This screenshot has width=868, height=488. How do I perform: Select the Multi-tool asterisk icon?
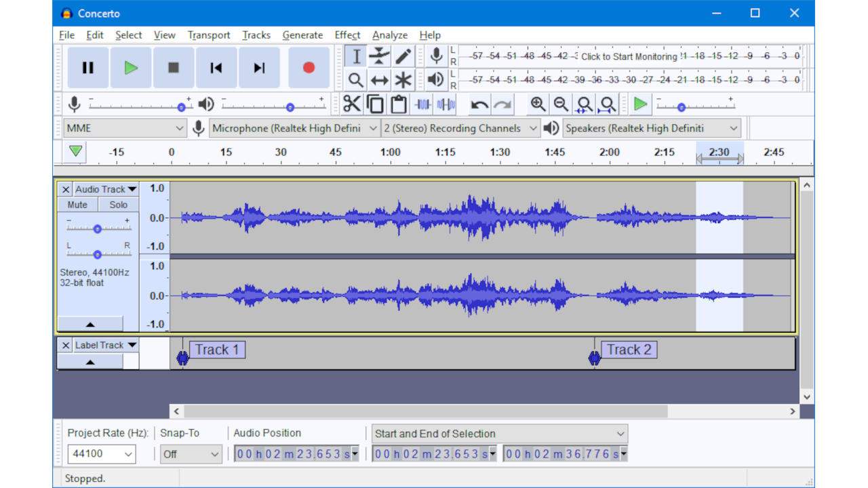tap(403, 81)
